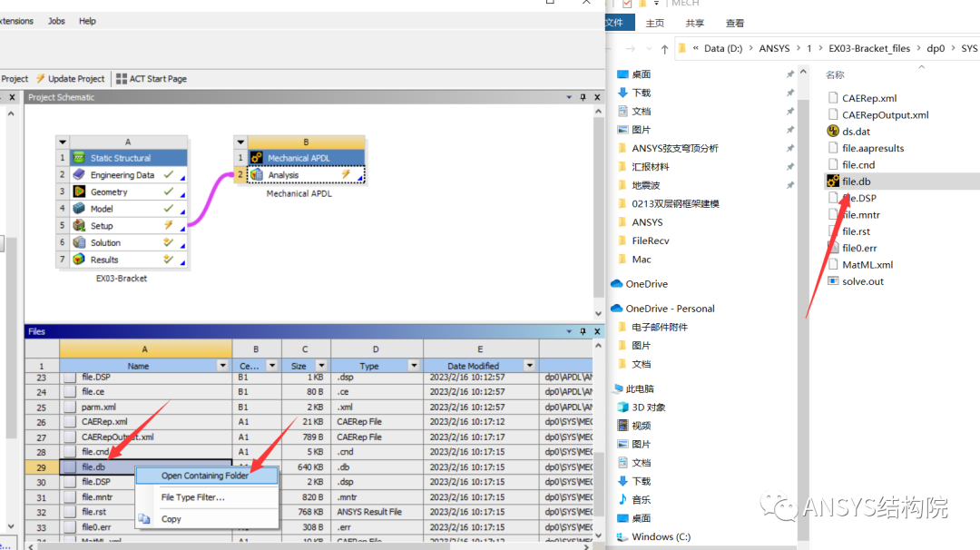Toggle the pin next to 桌面 in Quick access
Viewport: 980px width, 550px height.
[x=789, y=74]
